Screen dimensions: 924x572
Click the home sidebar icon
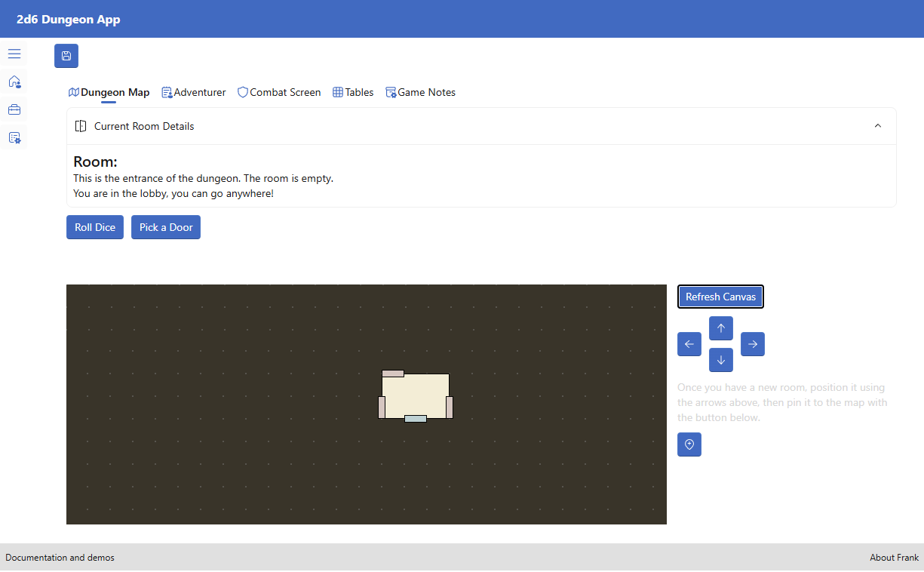coord(14,81)
